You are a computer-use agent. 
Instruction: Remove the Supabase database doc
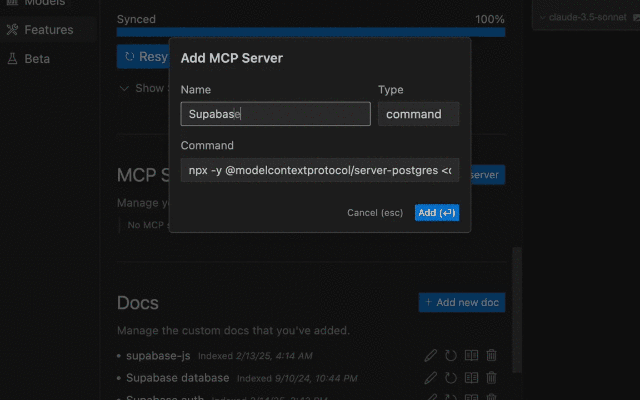pos(491,378)
